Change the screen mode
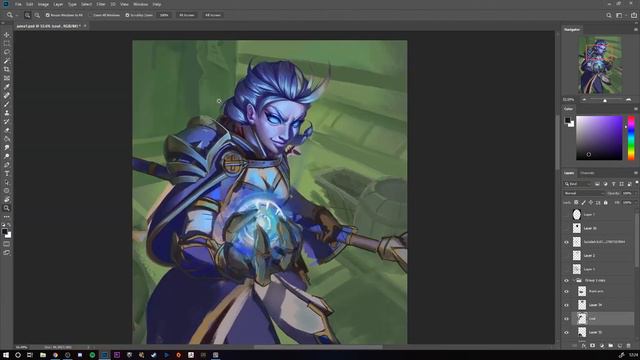 (7, 253)
